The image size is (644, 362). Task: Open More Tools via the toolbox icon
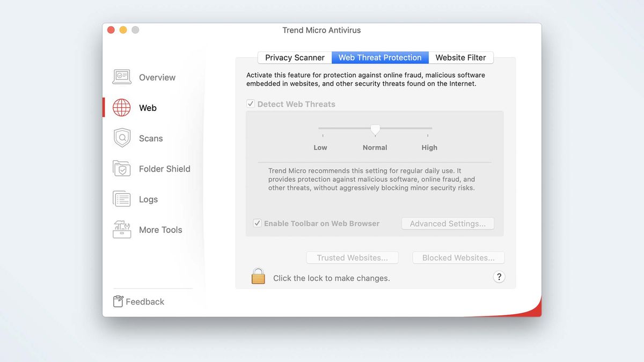(x=122, y=230)
